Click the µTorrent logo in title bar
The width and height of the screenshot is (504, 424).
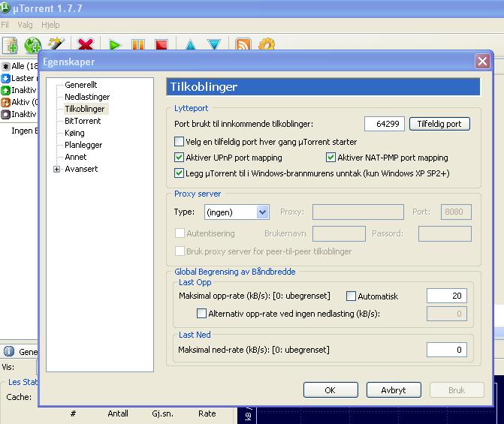click(x=5, y=8)
